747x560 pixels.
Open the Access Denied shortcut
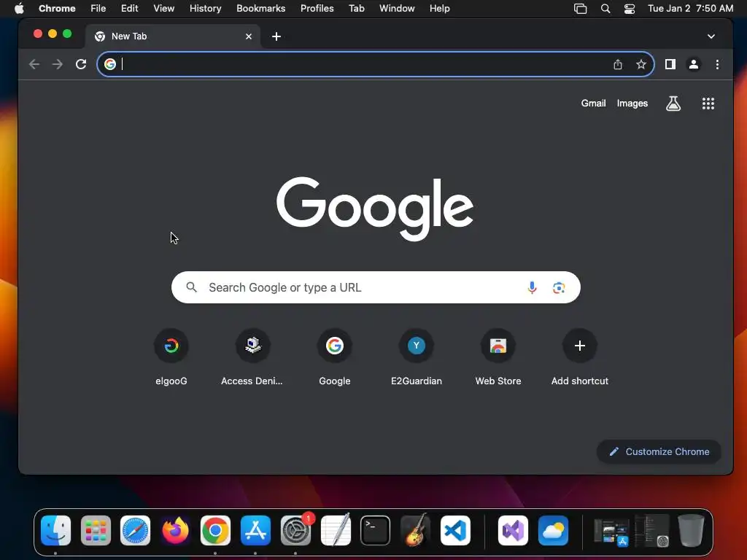(252, 357)
